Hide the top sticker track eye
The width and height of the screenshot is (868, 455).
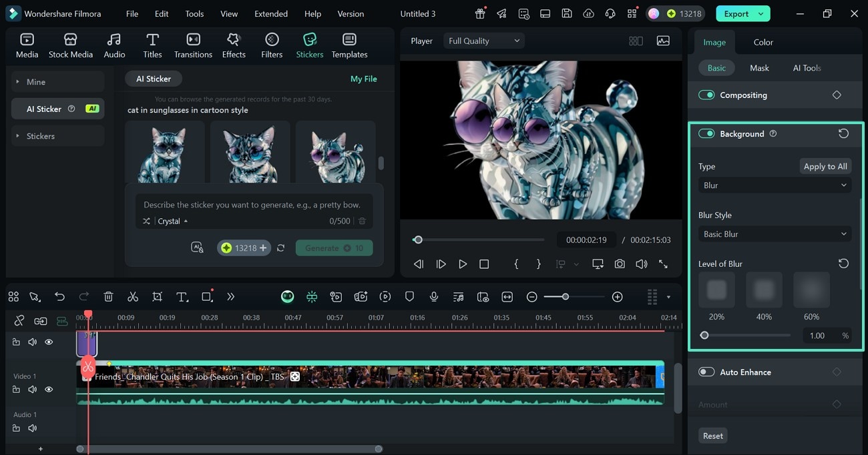(49, 342)
